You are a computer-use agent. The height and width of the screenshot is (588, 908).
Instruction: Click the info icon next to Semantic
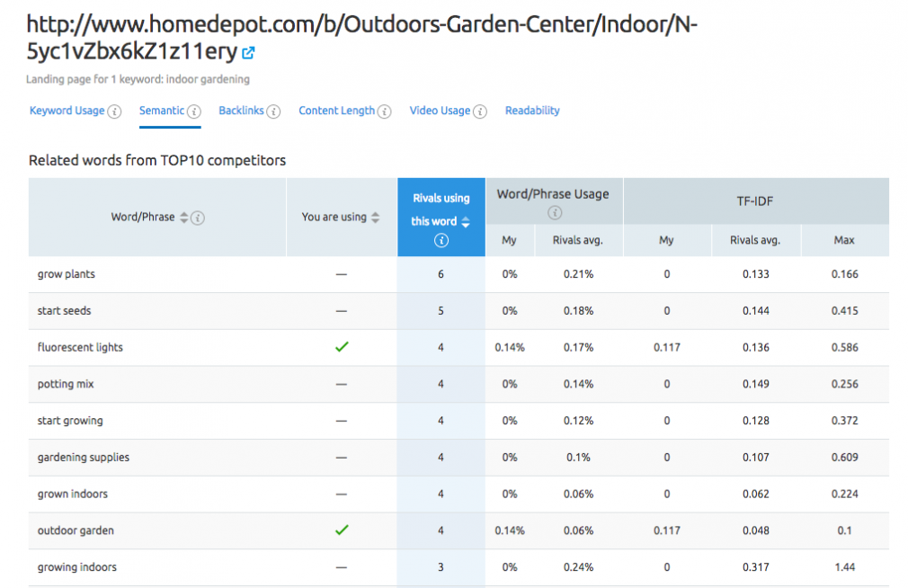194,111
